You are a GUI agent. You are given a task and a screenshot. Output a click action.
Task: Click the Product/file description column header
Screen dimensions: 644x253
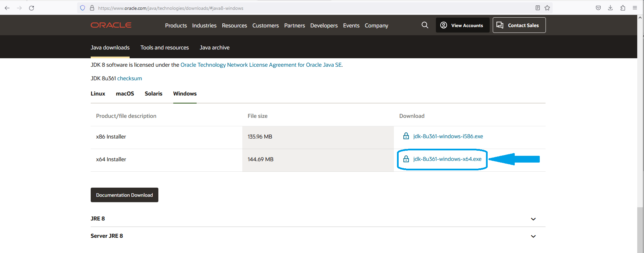pos(126,116)
